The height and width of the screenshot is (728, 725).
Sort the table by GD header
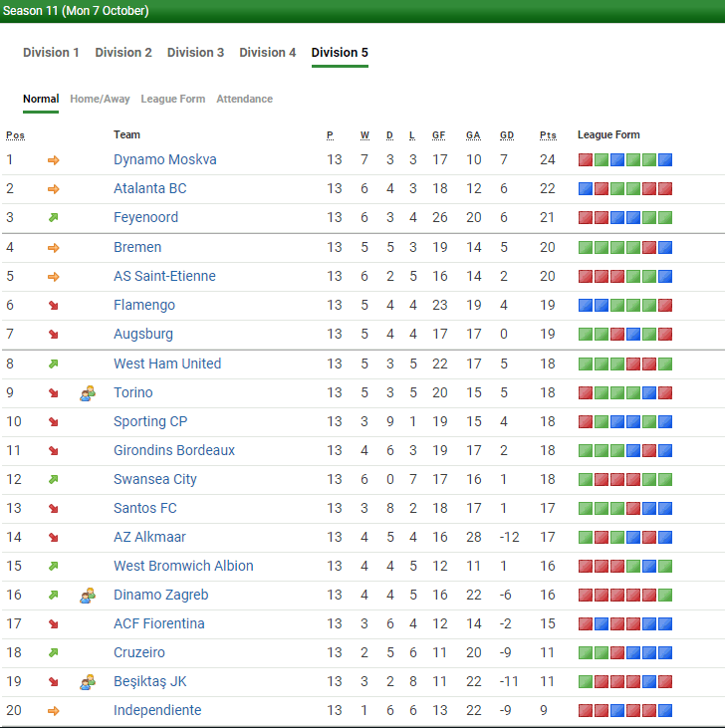(507, 135)
